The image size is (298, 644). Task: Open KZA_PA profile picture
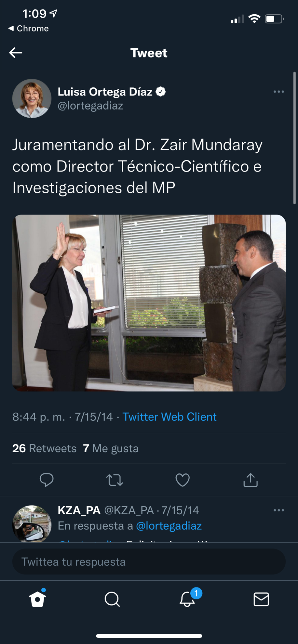click(x=32, y=523)
